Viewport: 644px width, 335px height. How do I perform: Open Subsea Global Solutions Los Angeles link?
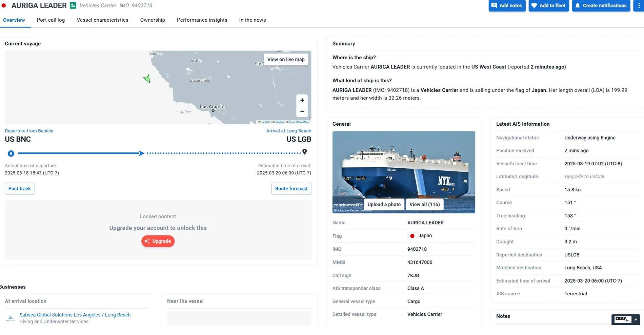tap(75, 315)
